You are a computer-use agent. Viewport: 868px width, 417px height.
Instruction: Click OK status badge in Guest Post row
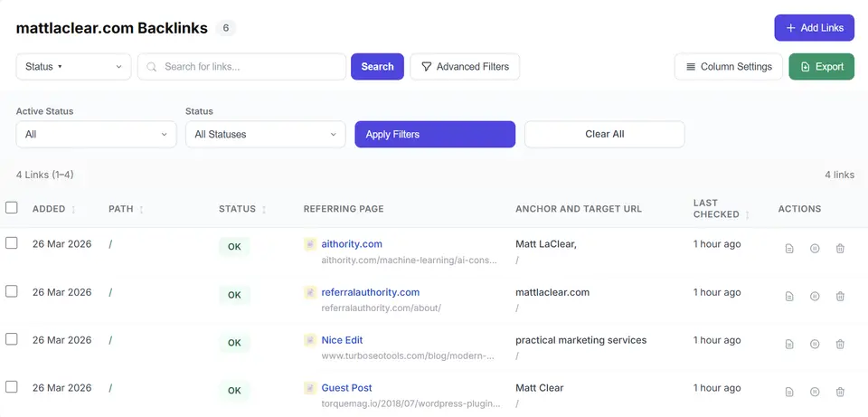[235, 391]
